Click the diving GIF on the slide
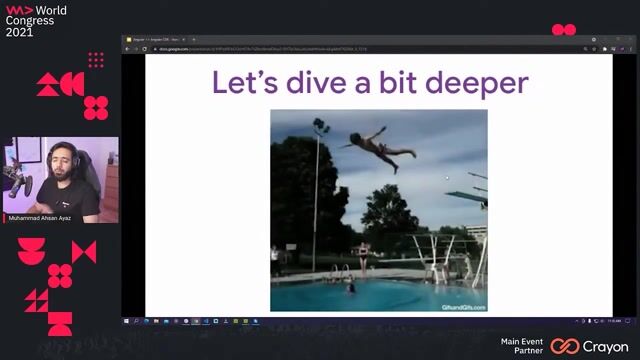 tap(379, 210)
